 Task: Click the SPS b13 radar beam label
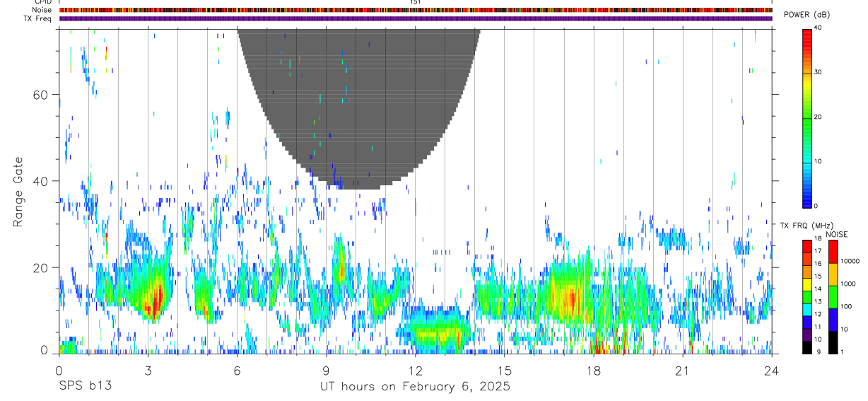pyautogui.click(x=85, y=387)
